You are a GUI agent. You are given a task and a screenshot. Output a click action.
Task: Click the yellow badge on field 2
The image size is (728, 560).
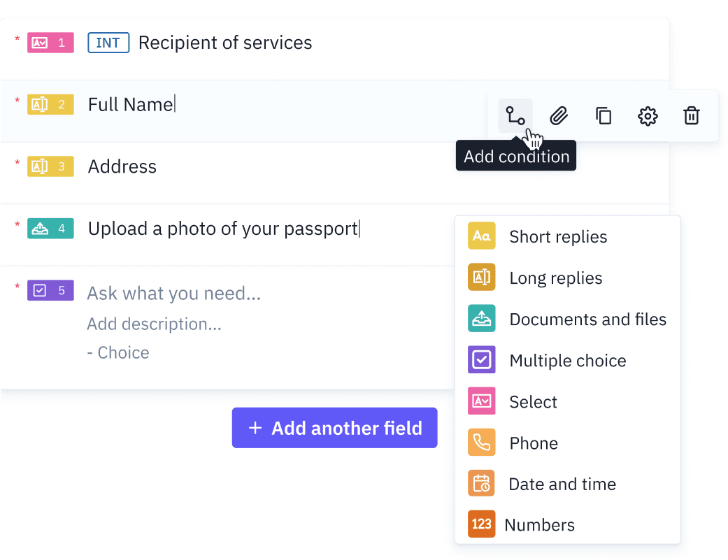[50, 105]
